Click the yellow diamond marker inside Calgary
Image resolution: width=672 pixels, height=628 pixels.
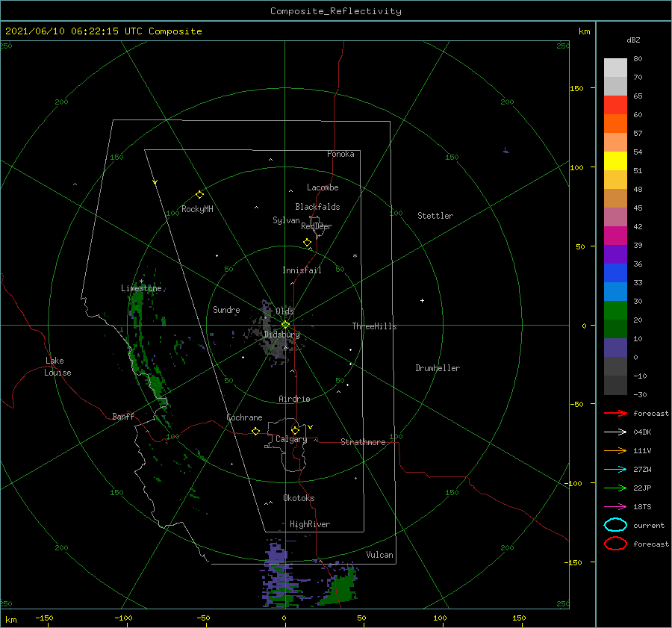[295, 430]
